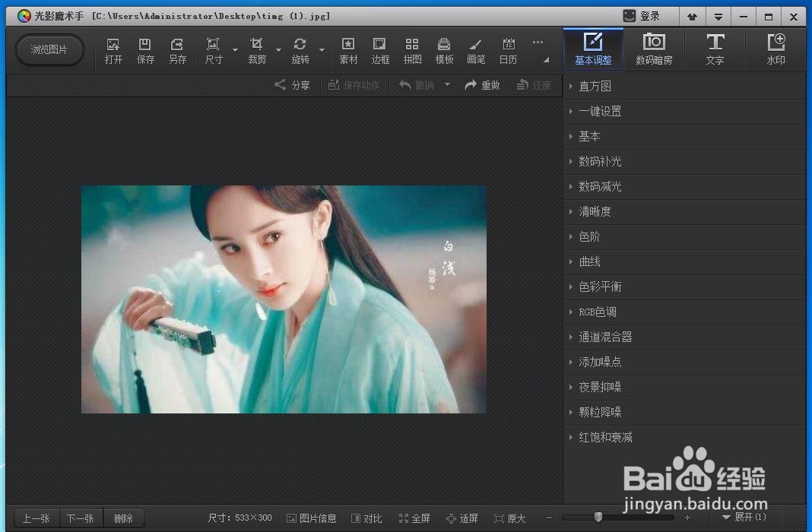
Task: Save the image using 保存
Action: point(145,51)
